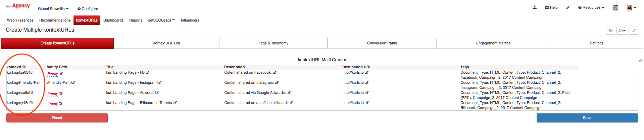This screenshot has height=140, width=644.
Task: Open the Help link
Action: tap(551, 7)
